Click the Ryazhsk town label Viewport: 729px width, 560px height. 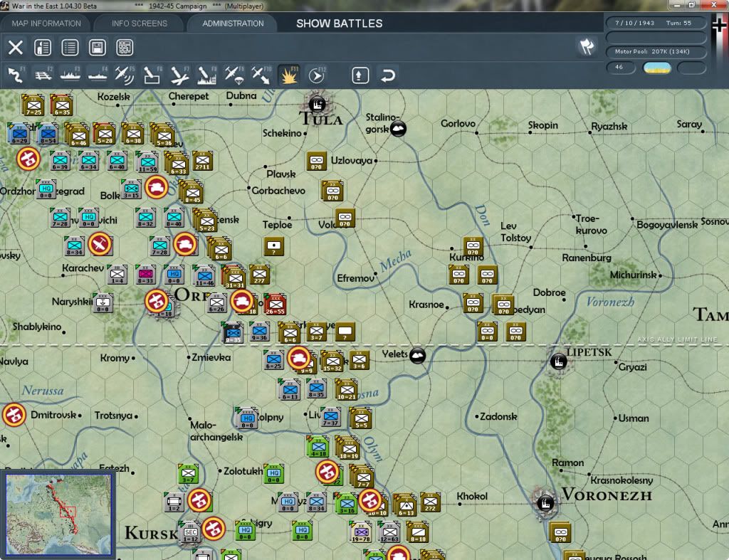(609, 127)
